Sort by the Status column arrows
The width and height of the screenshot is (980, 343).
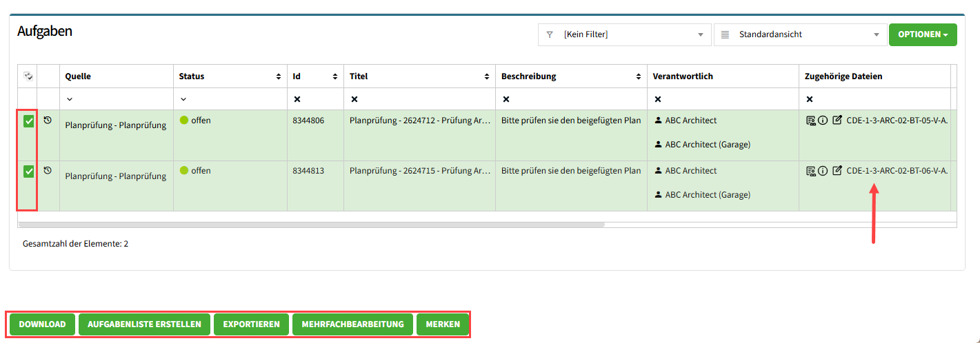[x=279, y=76]
